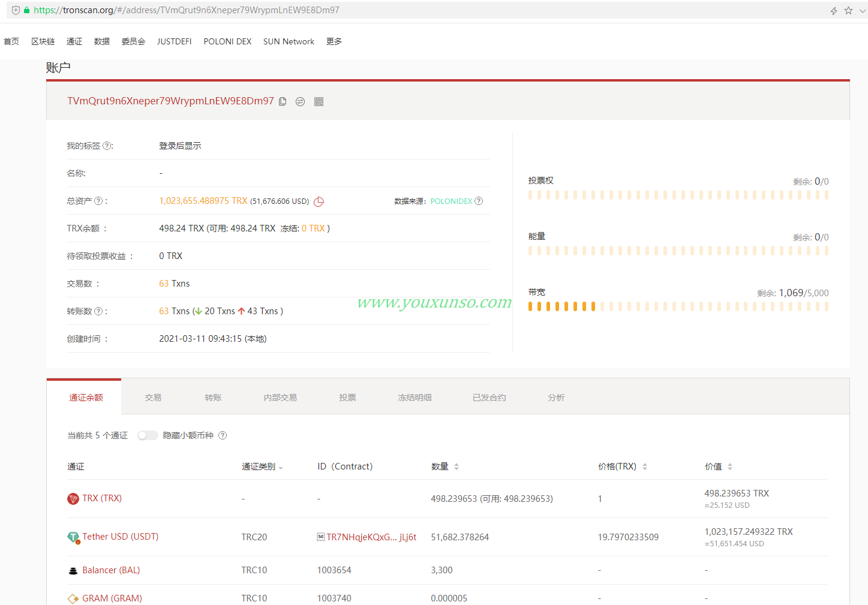
Task: Click the GRAM token logo icon
Action: [73, 598]
